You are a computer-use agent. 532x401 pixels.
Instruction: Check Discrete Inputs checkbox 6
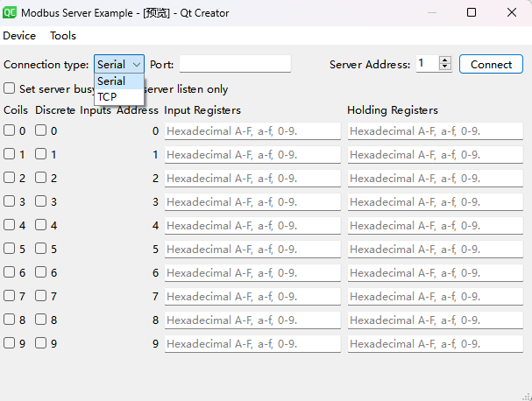click(x=40, y=271)
